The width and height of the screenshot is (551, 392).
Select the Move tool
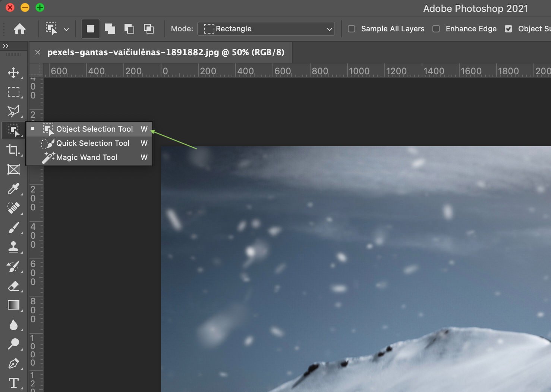coord(14,72)
